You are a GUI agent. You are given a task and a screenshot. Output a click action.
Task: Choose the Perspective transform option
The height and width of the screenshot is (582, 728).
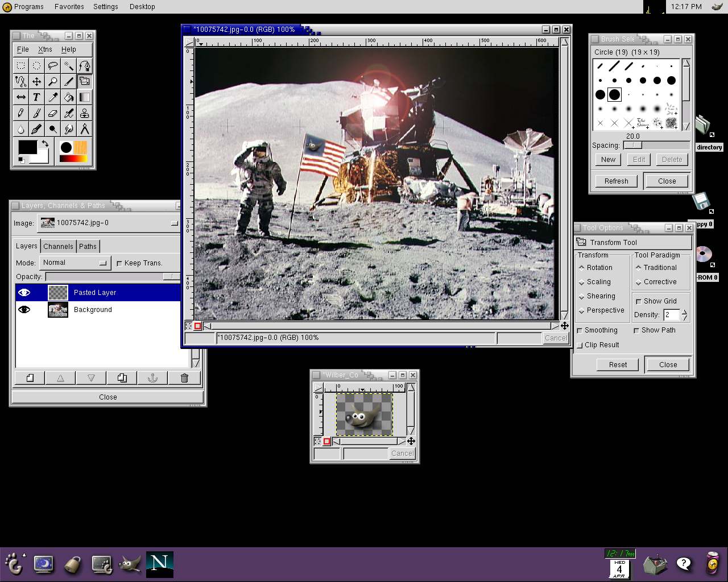click(601, 310)
